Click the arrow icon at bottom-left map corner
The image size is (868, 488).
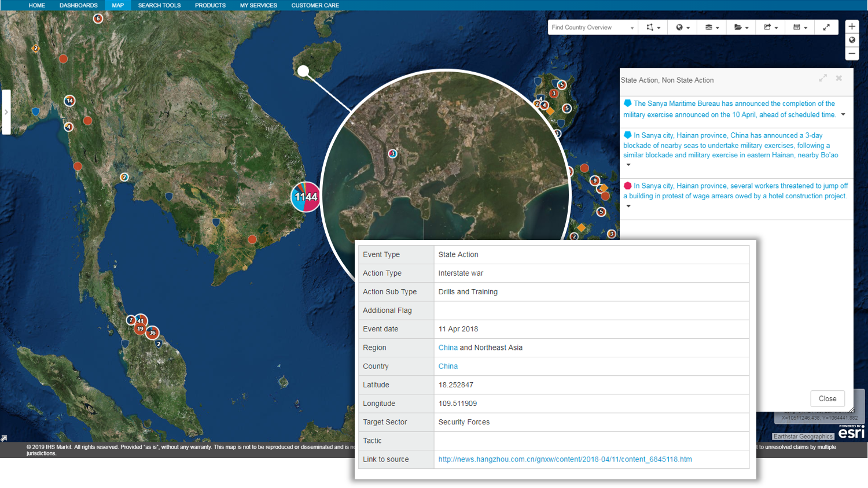[3, 438]
